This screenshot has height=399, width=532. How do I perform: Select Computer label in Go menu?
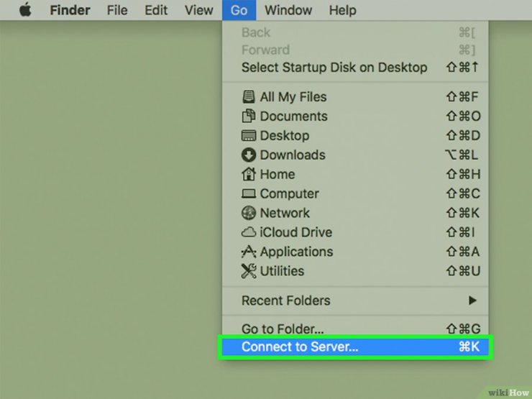(x=289, y=193)
